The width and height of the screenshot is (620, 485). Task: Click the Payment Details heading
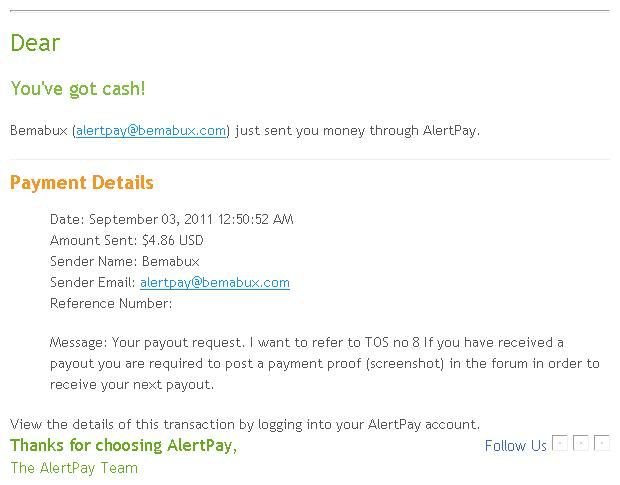[x=82, y=183]
